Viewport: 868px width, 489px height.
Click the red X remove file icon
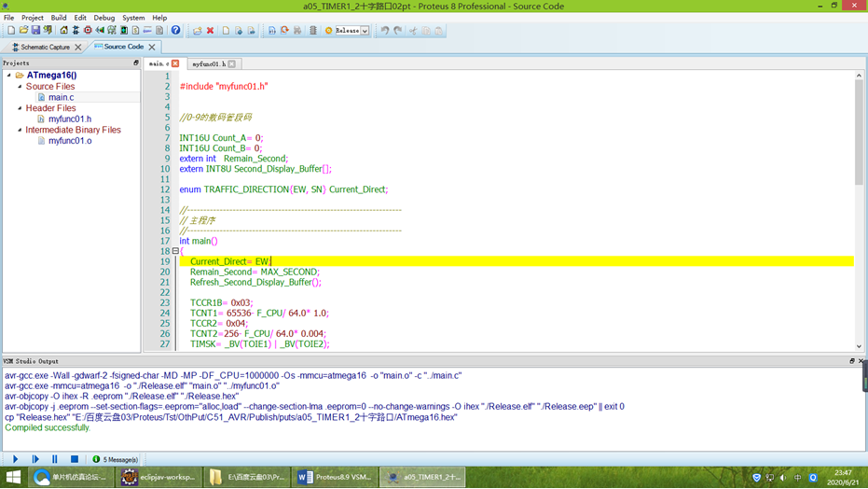[x=210, y=31]
